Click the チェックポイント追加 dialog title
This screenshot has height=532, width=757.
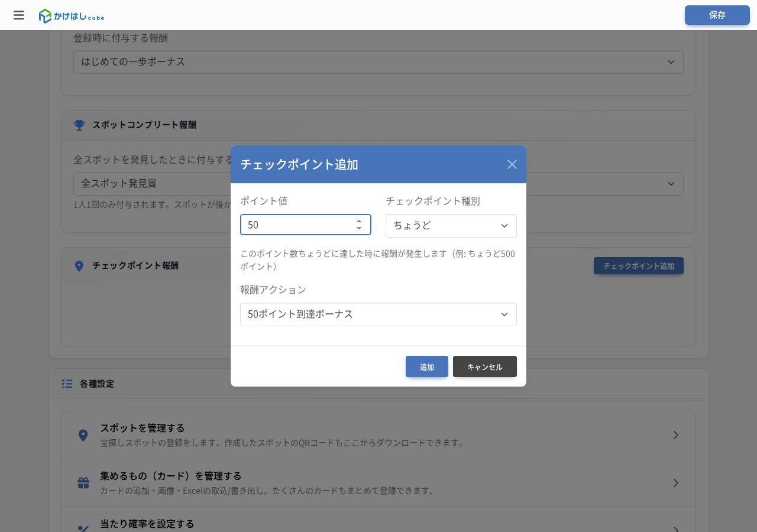tap(299, 164)
